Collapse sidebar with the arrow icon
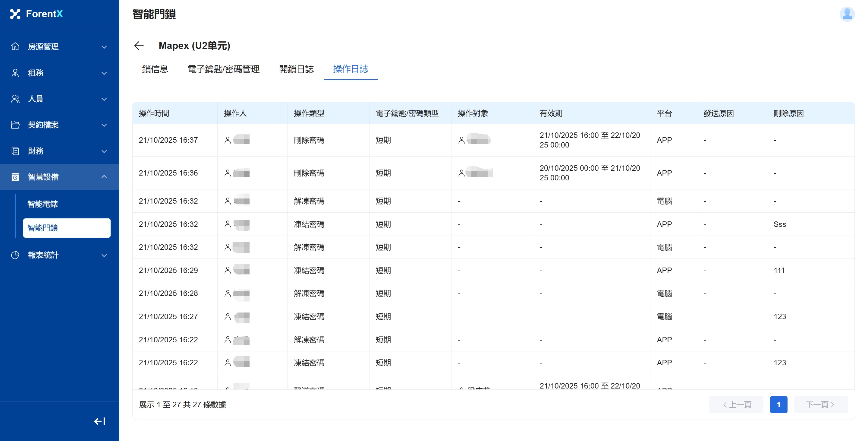The width and height of the screenshot is (868, 441). pyautogui.click(x=99, y=421)
